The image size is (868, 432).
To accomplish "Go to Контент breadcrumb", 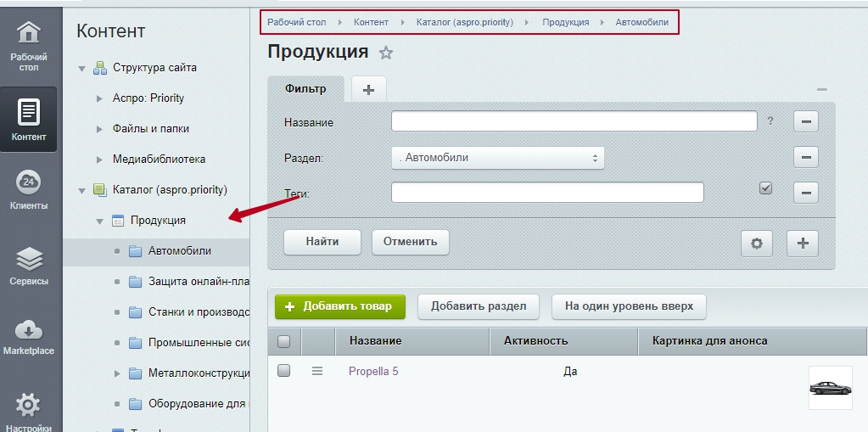I will [x=371, y=23].
